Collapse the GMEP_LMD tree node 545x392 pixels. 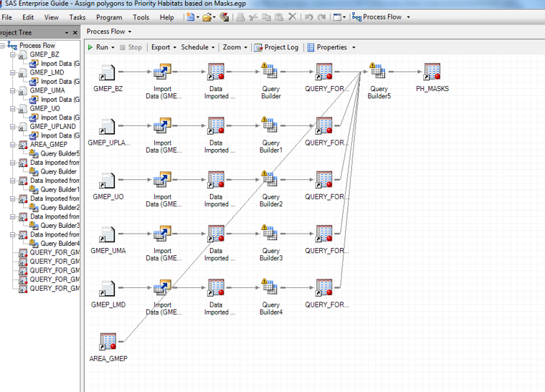click(x=13, y=72)
